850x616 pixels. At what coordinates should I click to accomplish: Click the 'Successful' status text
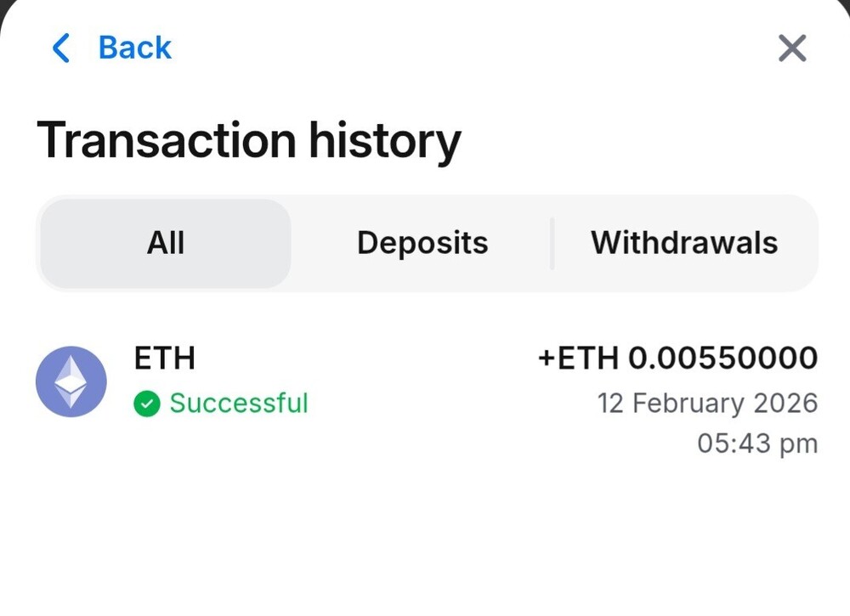(239, 403)
